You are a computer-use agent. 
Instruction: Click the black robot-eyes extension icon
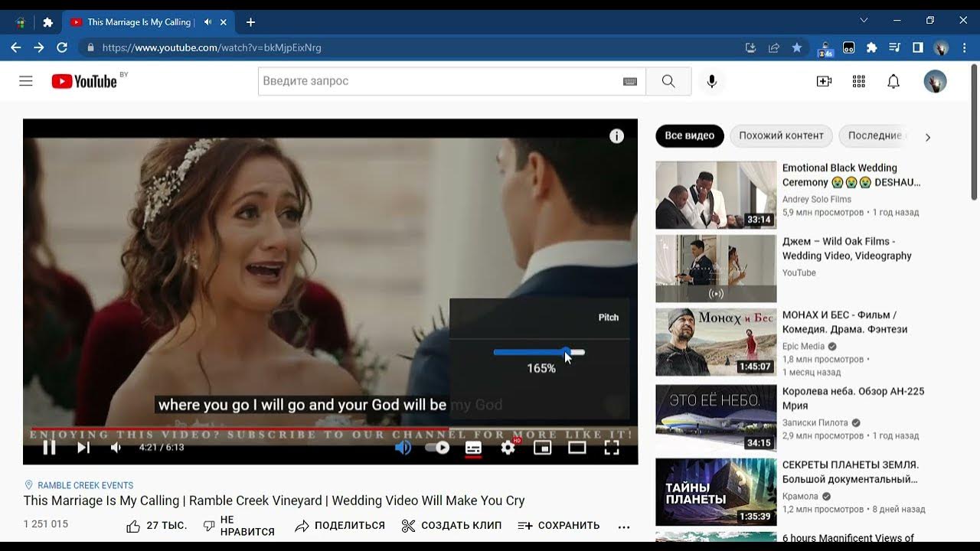tap(848, 47)
